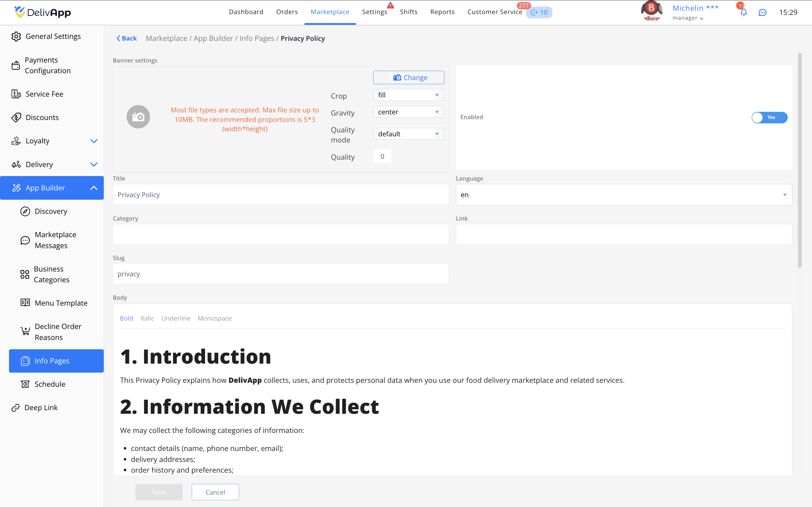Toggle Italic formatting in body editor

(147, 318)
